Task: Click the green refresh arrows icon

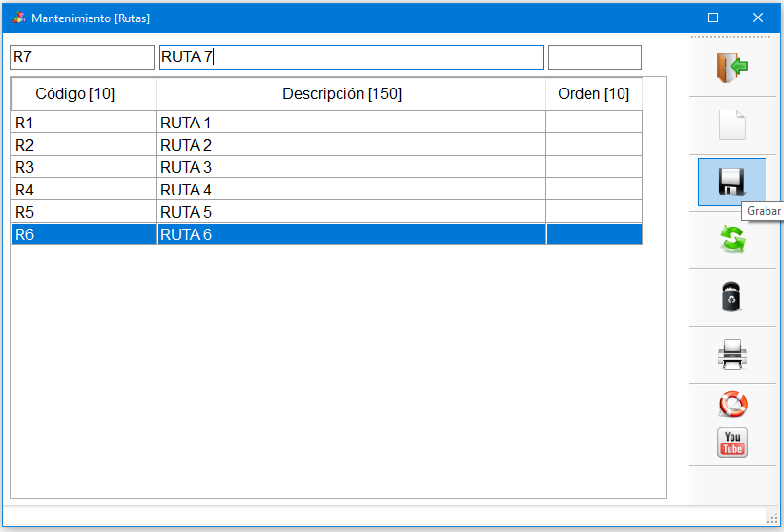Action: point(732,239)
